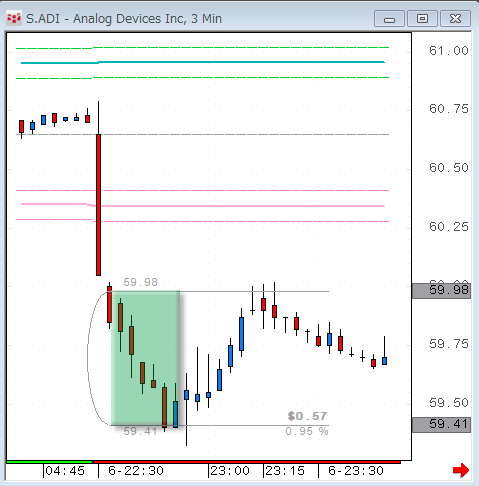Click the 60.25 price scale label
This screenshot has height=486, width=479.
pos(449,227)
